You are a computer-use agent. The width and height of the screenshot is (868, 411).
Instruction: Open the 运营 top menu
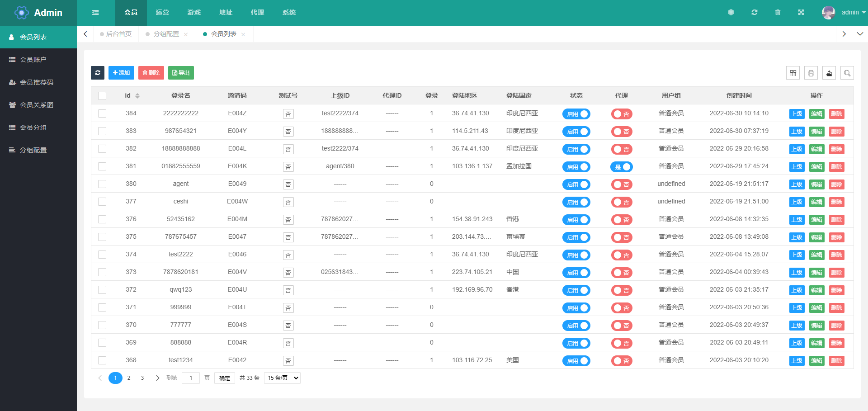click(x=162, y=13)
